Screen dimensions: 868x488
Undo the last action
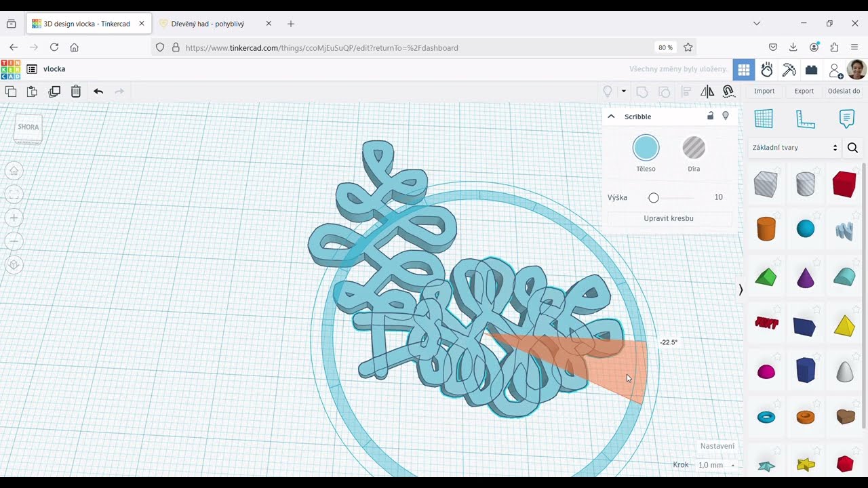coord(98,91)
